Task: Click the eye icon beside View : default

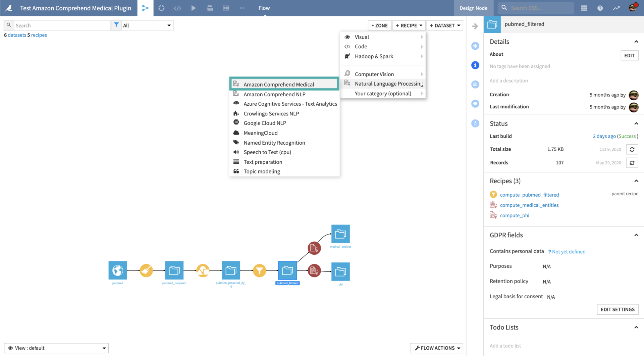Action: [10, 348]
